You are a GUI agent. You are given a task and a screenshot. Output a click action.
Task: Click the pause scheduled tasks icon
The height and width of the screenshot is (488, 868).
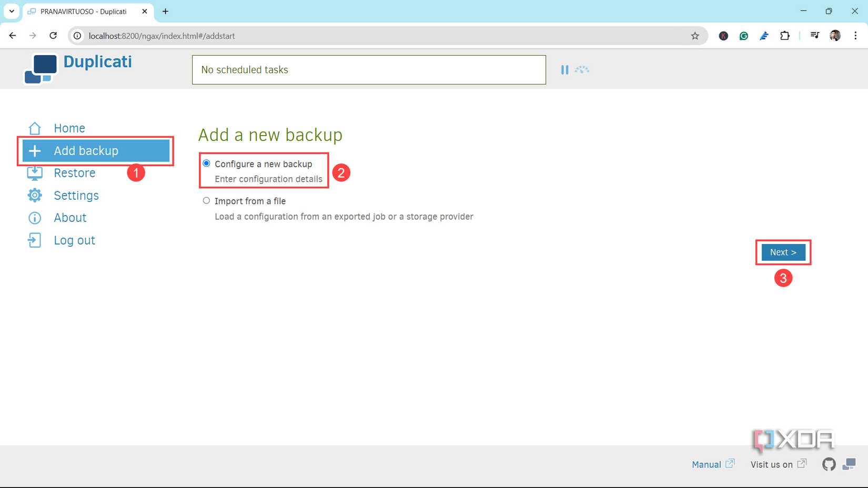click(x=564, y=69)
